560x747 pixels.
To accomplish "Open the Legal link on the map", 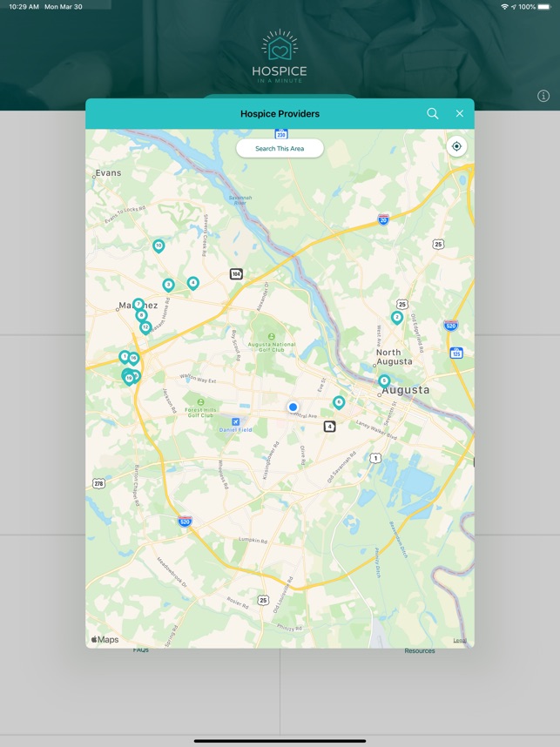I will click(460, 640).
